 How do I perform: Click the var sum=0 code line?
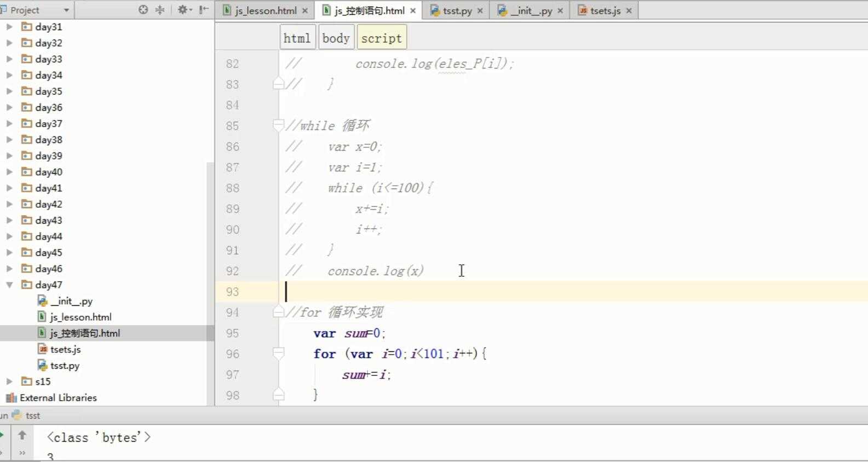349,333
